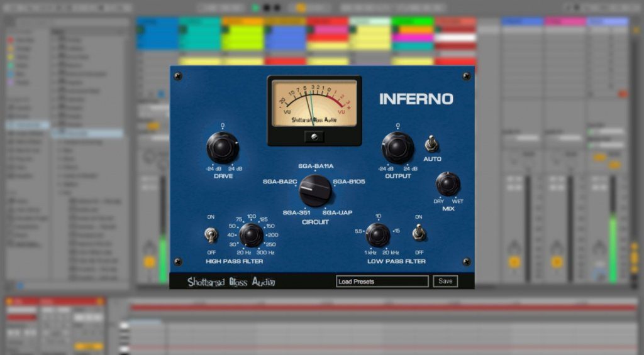The image size is (644, 355).
Task: Select the SGA-BA11A circuit position
Action: 316,167
